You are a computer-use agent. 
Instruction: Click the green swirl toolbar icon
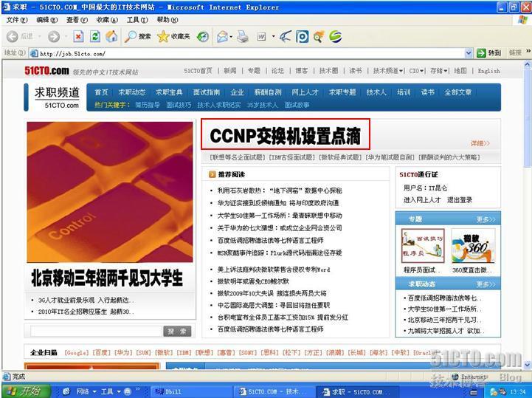pyautogui.click(x=336, y=36)
